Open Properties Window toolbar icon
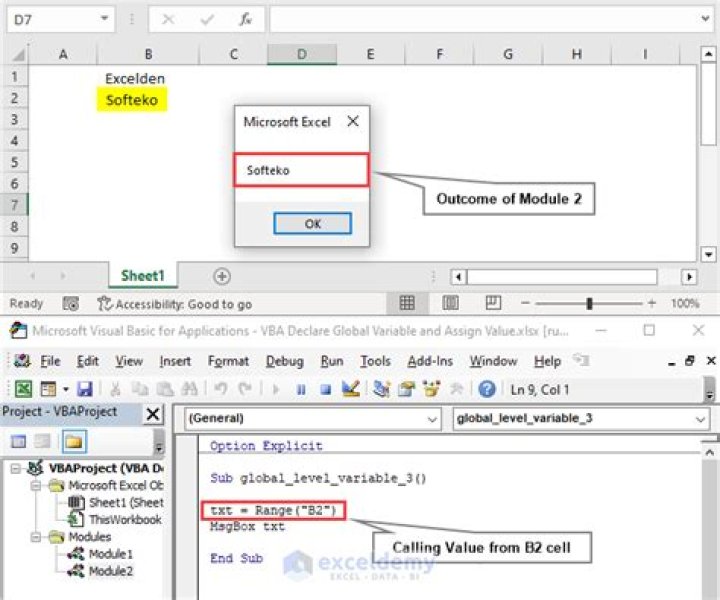 406,389
